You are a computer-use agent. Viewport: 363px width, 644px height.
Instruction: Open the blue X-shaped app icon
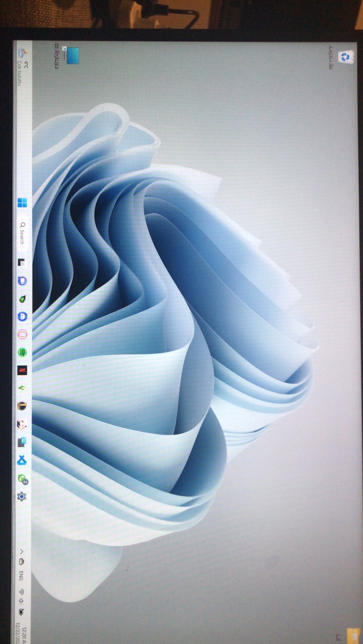(22, 460)
